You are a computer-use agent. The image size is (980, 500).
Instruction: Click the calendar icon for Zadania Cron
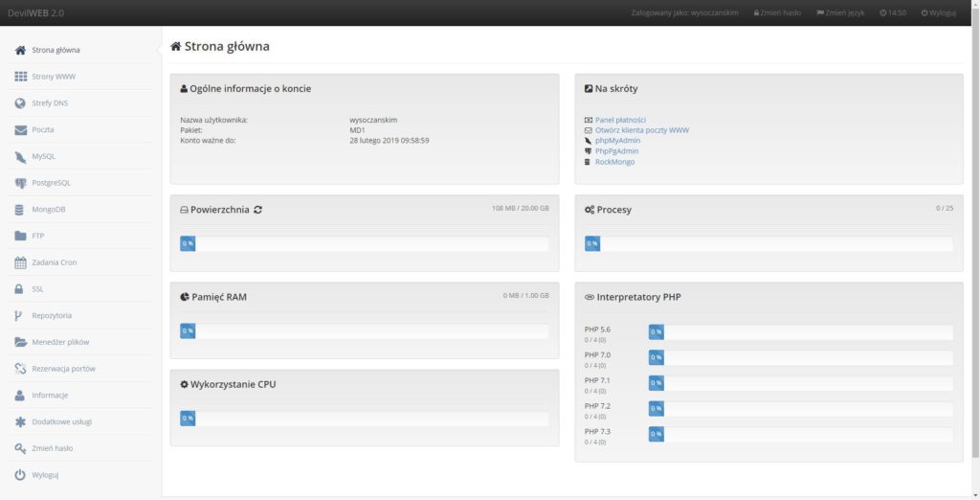click(20, 262)
